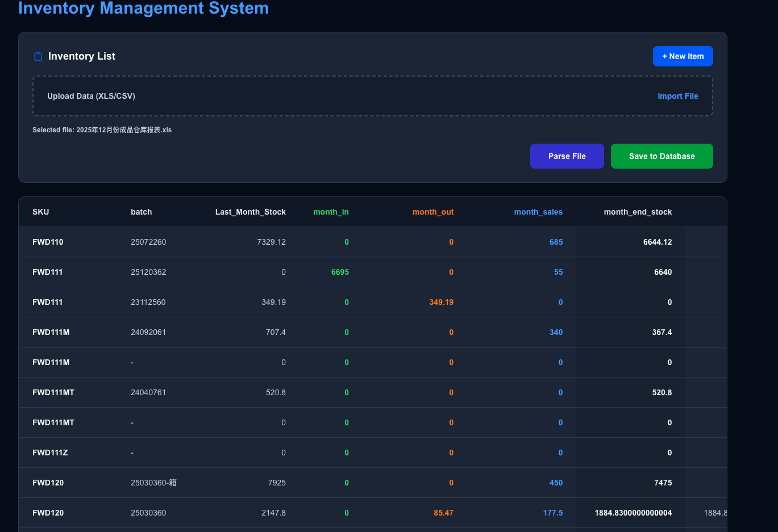
Task: Click Save to Database button
Action: pos(661,156)
